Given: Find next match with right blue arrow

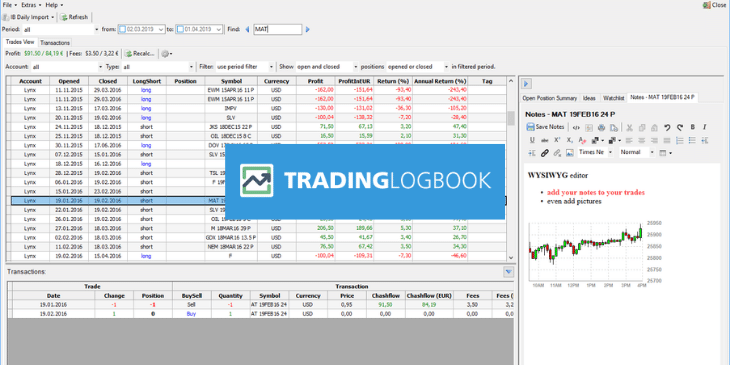Looking at the screenshot, I should tap(307, 29).
